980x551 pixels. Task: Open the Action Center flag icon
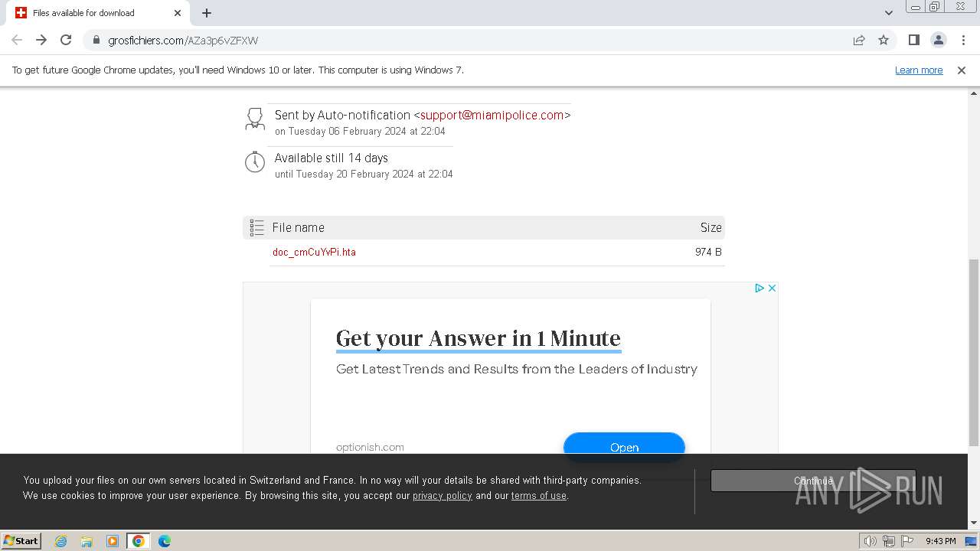[x=907, y=541]
